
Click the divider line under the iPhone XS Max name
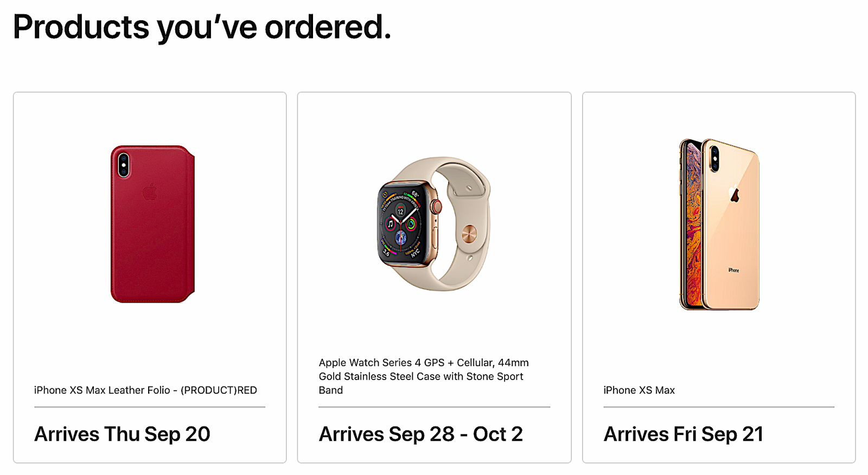[x=719, y=407]
